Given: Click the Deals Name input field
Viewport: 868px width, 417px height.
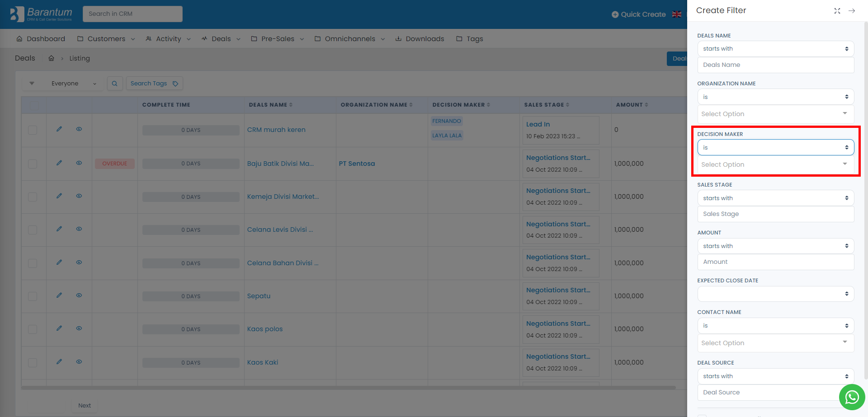Looking at the screenshot, I should pos(775,65).
